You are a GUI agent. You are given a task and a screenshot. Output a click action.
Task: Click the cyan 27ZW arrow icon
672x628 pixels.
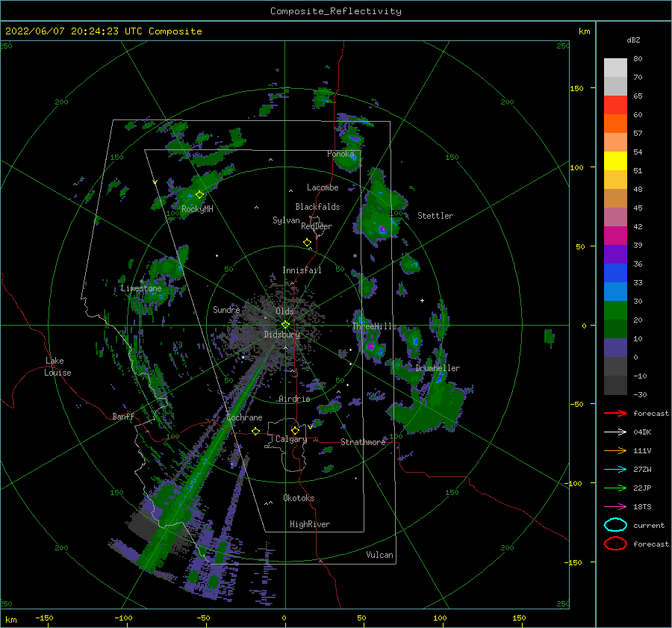[615, 469]
